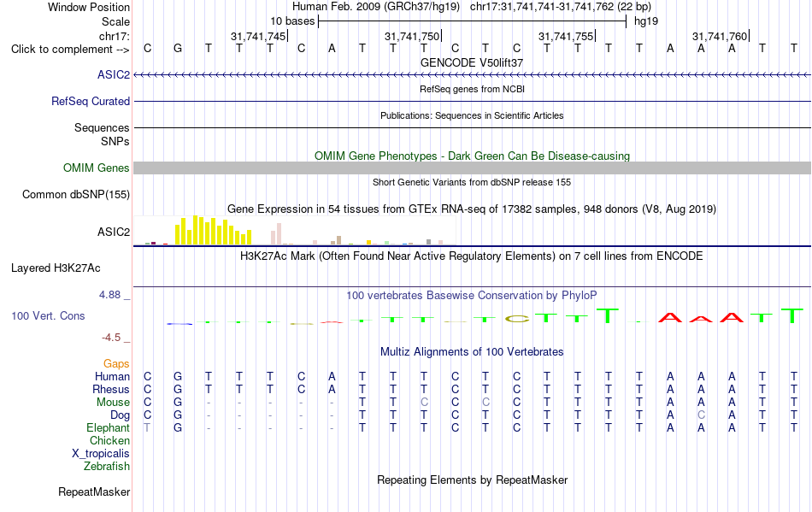Click the RepeatMasker track label
812x512 pixels.
point(94,491)
